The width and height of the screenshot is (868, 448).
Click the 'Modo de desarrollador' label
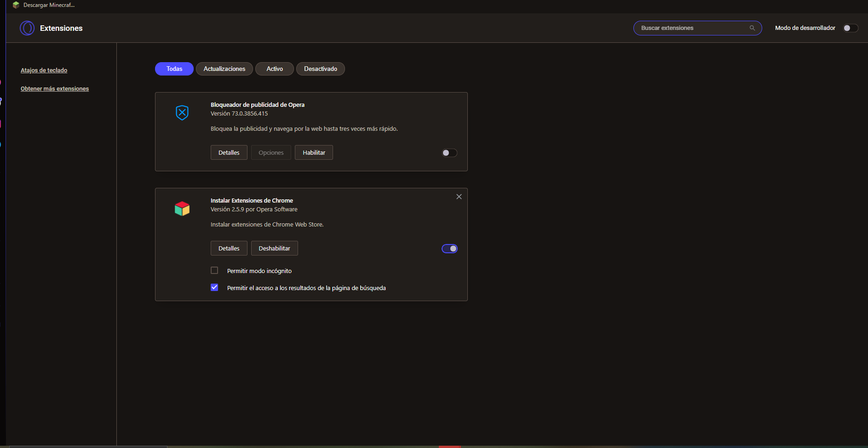point(805,28)
